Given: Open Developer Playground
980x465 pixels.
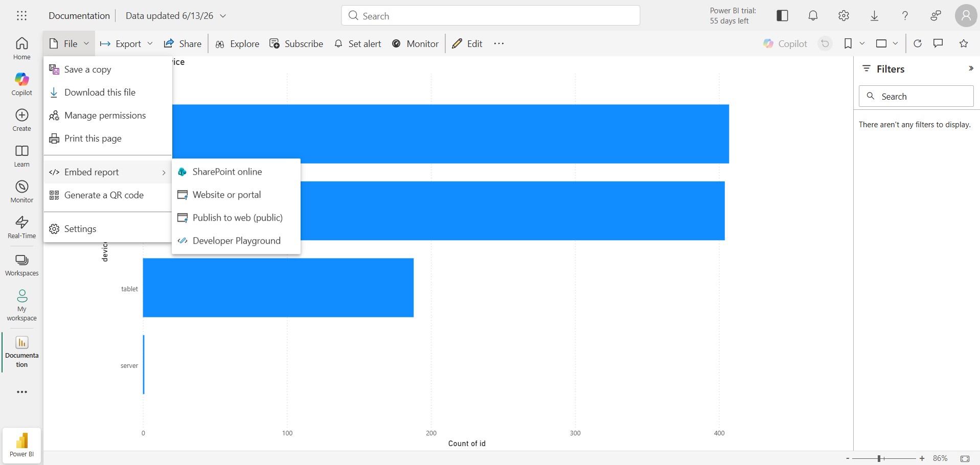Looking at the screenshot, I should coord(236,241).
